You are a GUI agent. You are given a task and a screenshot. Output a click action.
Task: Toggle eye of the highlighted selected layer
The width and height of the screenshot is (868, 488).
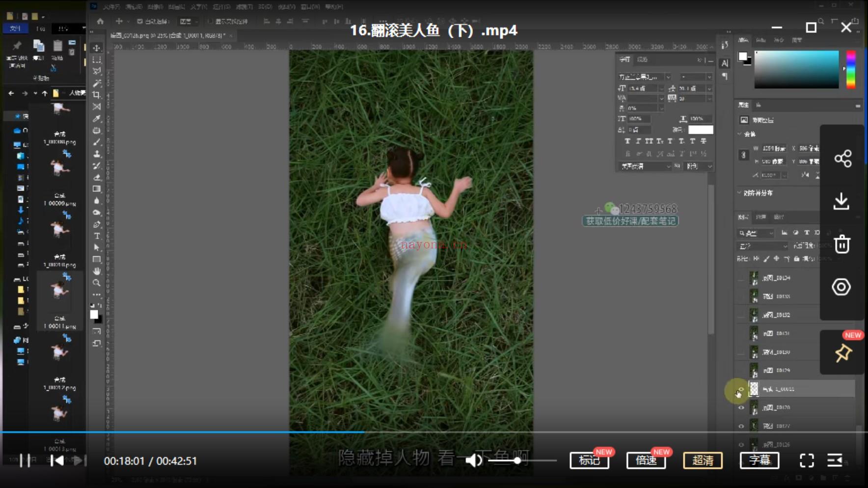point(741,389)
